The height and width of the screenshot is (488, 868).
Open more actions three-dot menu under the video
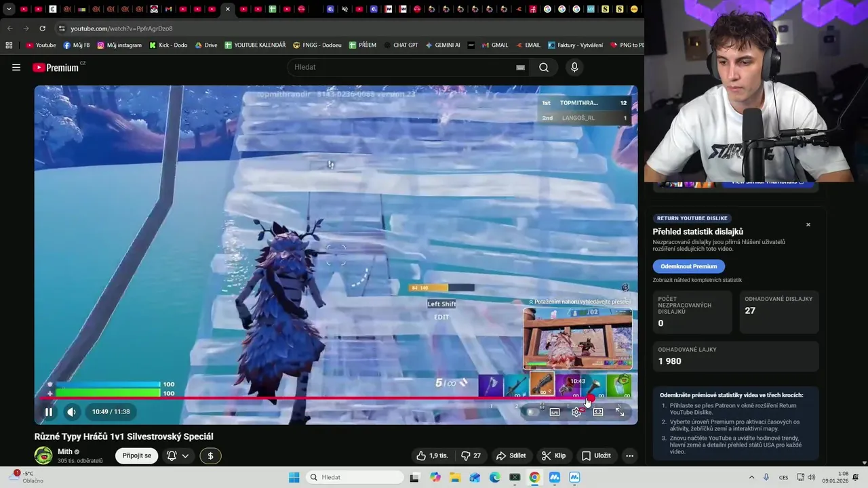pyautogui.click(x=629, y=455)
